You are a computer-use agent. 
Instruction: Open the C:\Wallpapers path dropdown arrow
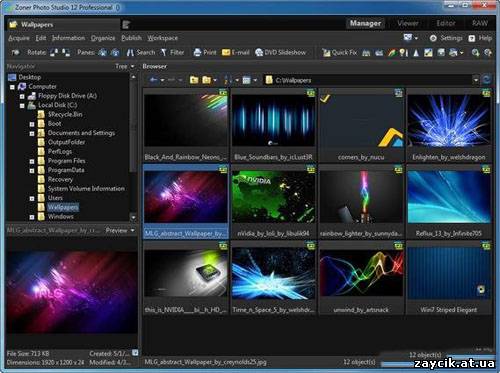[x=476, y=80]
